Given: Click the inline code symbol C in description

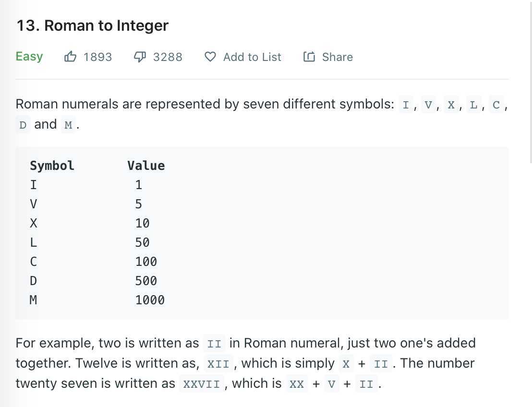Looking at the screenshot, I should click(496, 105).
